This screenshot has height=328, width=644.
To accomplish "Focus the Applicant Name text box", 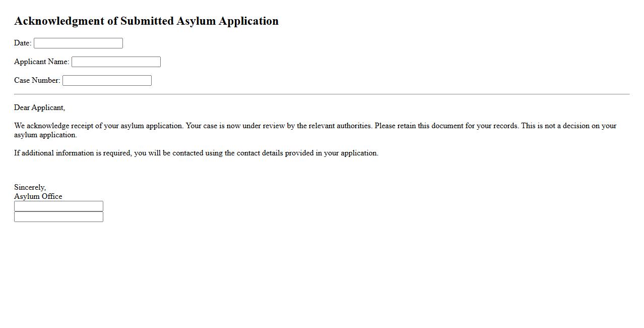I will tap(116, 62).
